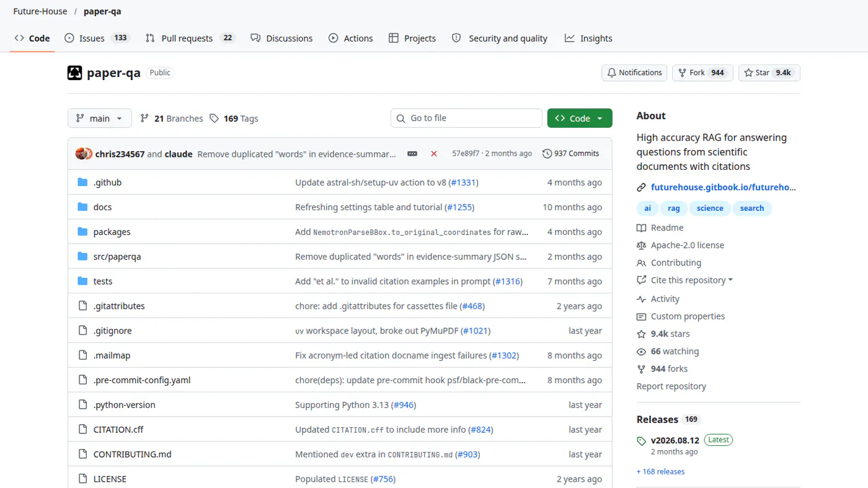The height and width of the screenshot is (488, 868).
Task: Open the Notifications bell button
Action: 634,73
